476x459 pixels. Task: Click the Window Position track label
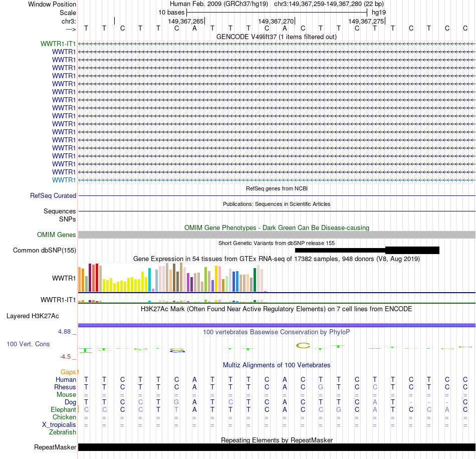52,4
